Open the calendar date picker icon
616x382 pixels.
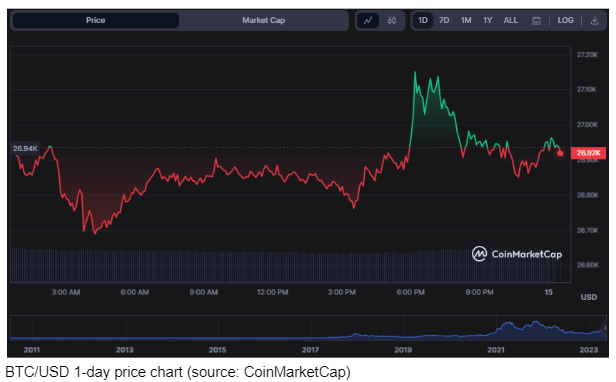coord(536,21)
